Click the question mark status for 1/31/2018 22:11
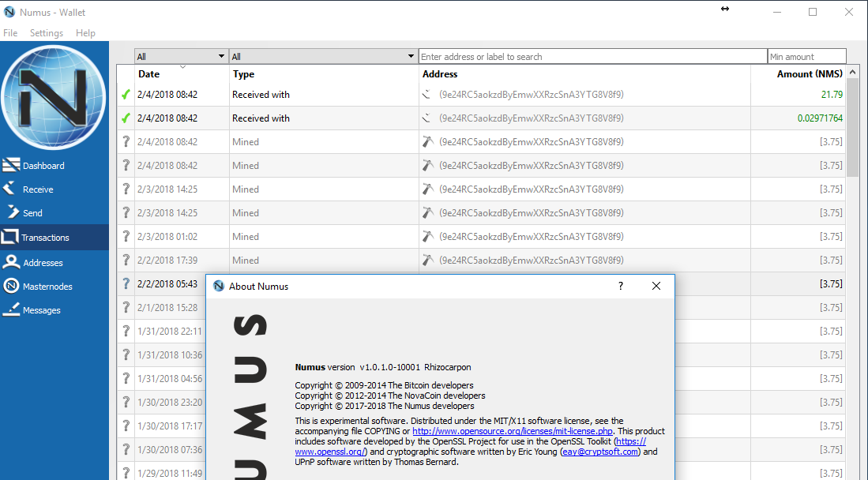868x480 pixels. [x=126, y=331]
